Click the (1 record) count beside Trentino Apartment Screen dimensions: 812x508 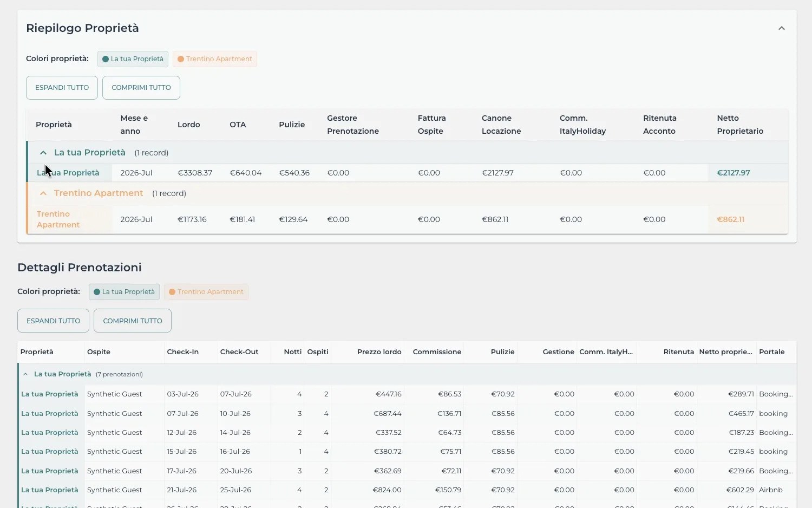pos(169,194)
